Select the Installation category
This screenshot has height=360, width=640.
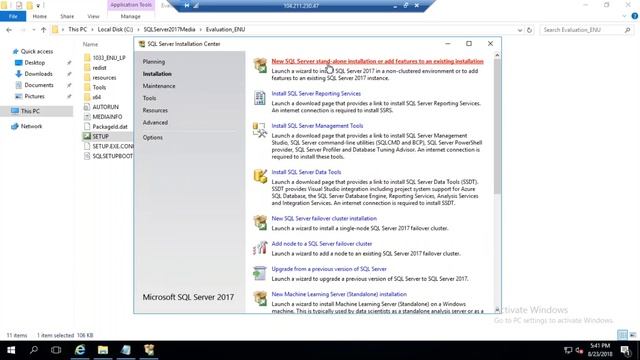point(157,74)
